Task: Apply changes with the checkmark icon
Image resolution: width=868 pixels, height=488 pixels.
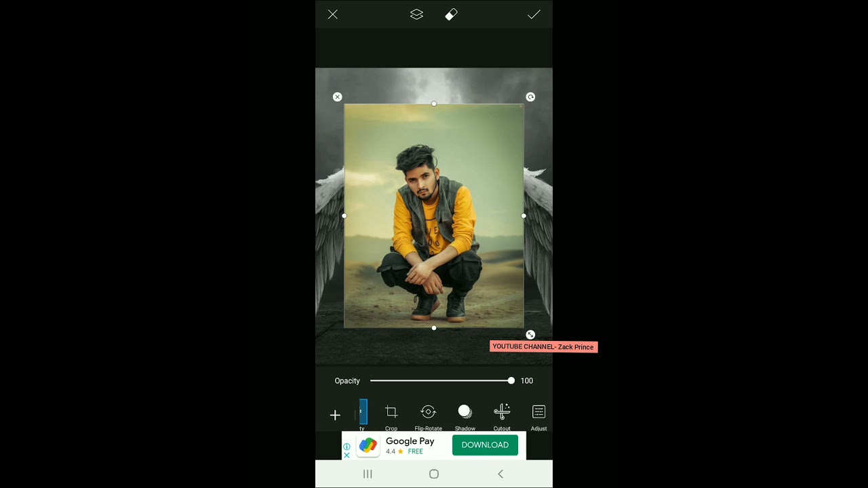Action: point(534,14)
